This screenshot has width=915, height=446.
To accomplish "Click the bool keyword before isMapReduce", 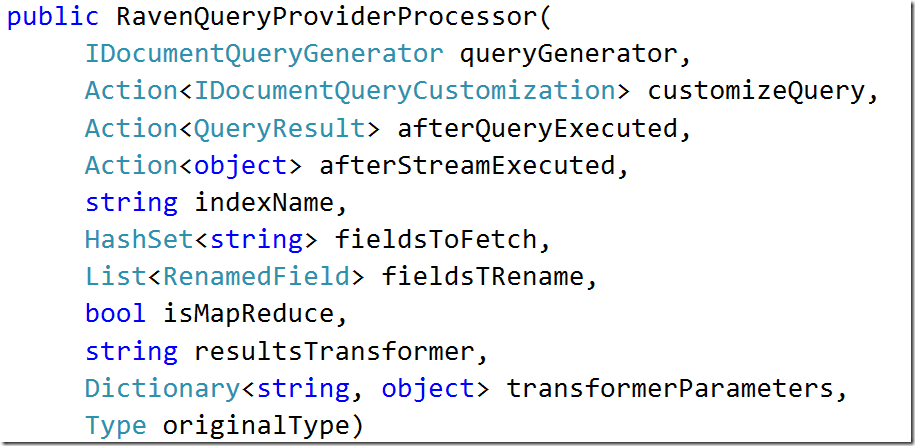I will click(116, 314).
